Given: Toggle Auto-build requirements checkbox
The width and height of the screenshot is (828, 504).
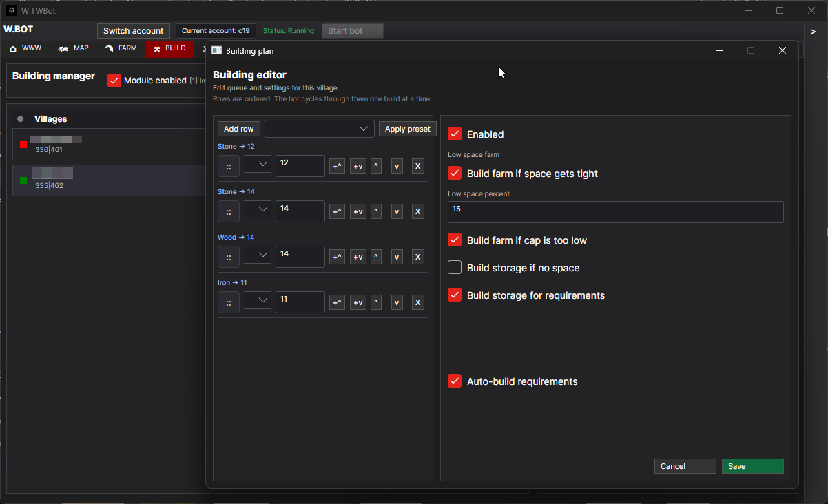Looking at the screenshot, I should [x=455, y=381].
